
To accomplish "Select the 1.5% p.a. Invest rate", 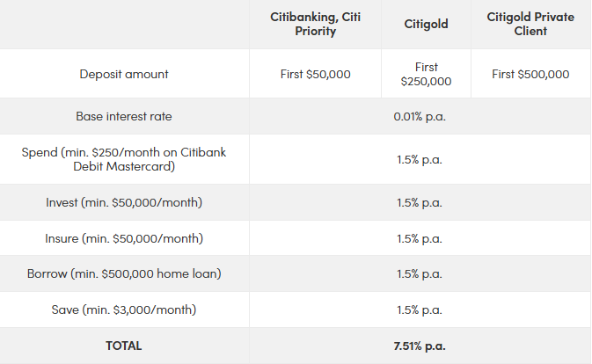I will (x=420, y=202).
